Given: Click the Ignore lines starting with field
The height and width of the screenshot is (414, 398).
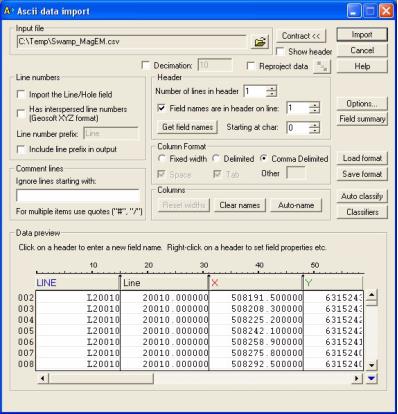Looking at the screenshot, I should 78,196.
